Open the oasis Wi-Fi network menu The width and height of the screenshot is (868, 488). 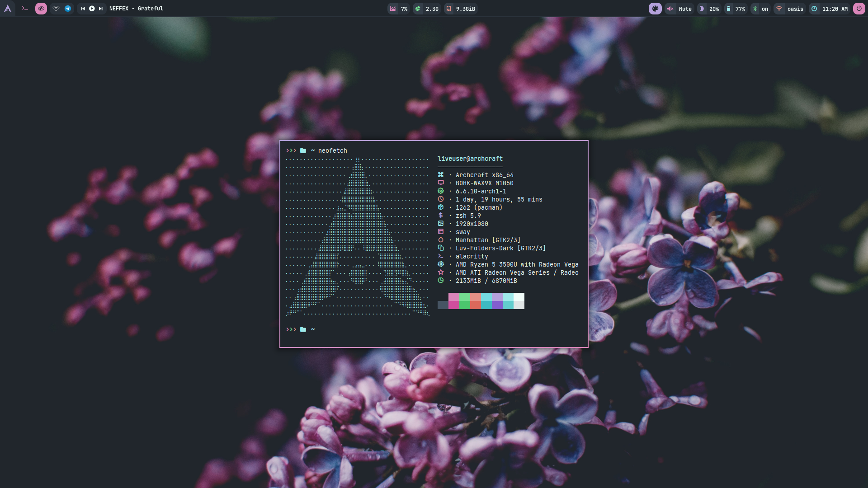790,9
